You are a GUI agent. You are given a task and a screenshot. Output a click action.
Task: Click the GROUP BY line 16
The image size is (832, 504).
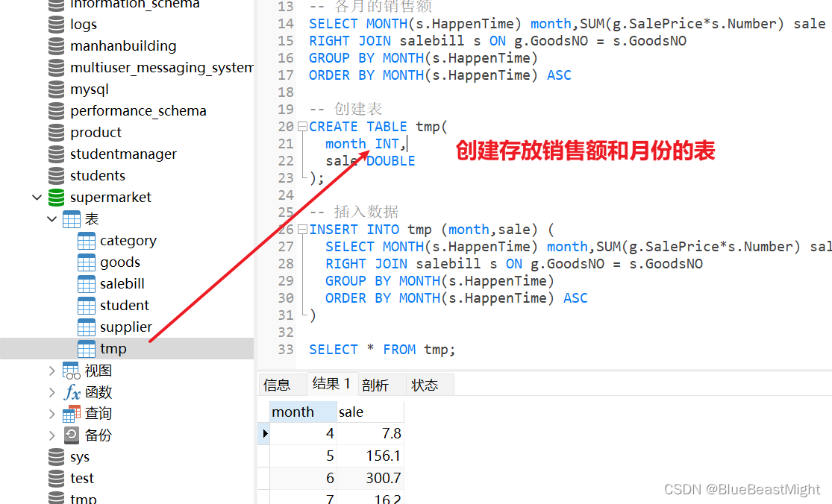[x=423, y=58]
